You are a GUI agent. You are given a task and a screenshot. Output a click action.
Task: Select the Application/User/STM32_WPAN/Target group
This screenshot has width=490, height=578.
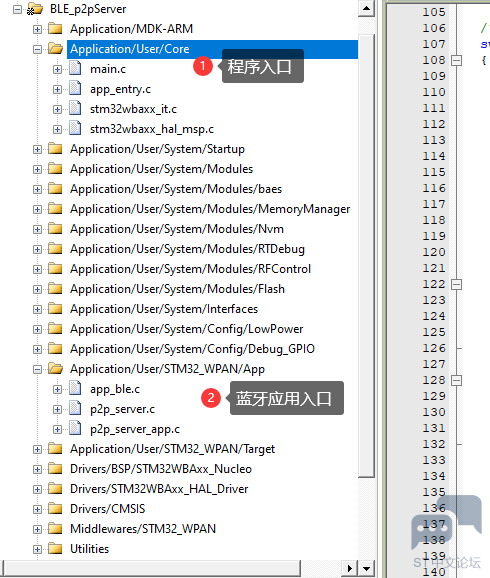(x=172, y=449)
